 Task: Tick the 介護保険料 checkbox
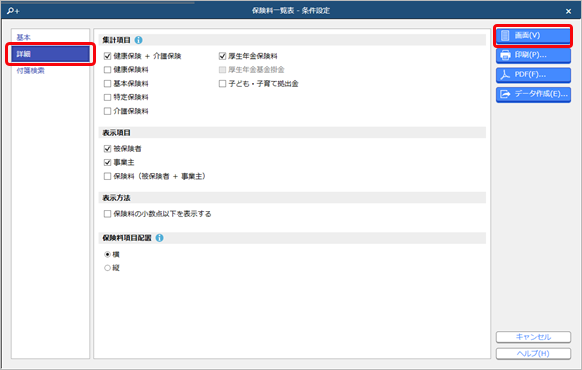pyautogui.click(x=107, y=111)
